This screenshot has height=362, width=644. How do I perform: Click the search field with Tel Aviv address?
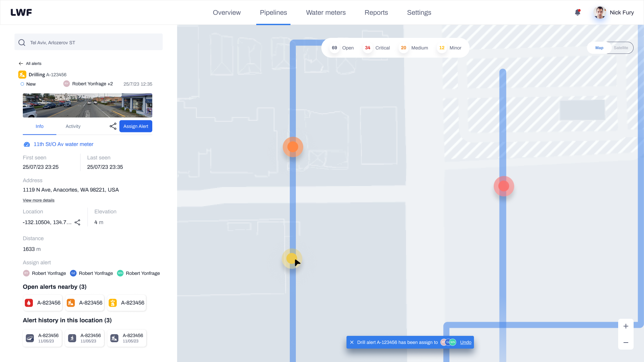tap(89, 42)
